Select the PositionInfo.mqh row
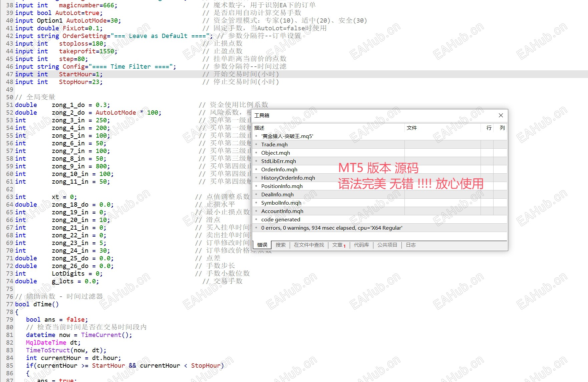The width and height of the screenshot is (588, 382). [x=380, y=186]
